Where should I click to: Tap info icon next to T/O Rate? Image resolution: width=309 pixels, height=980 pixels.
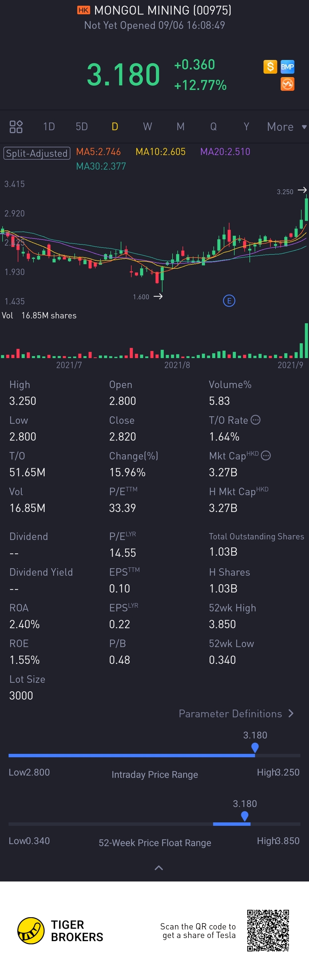(x=256, y=420)
